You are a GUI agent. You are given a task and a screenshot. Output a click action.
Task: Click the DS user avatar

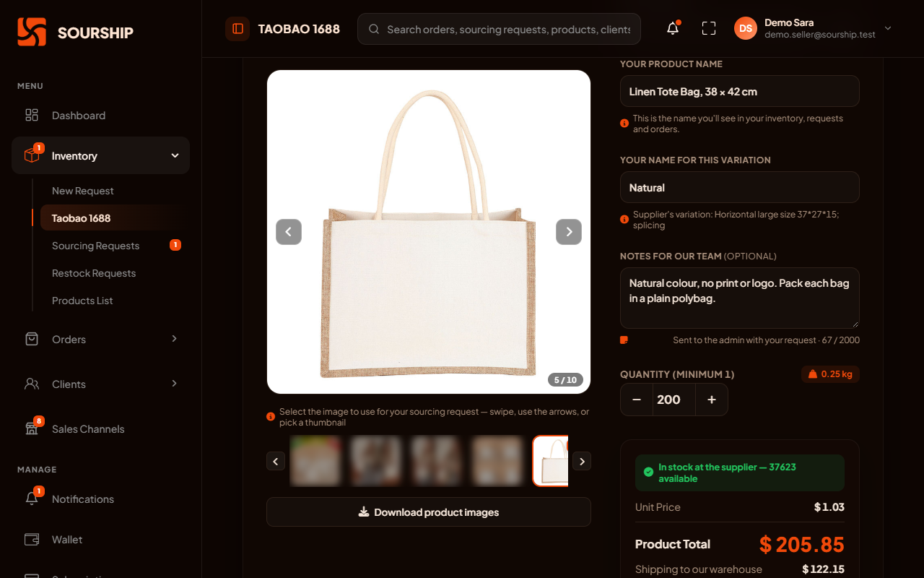tap(746, 29)
